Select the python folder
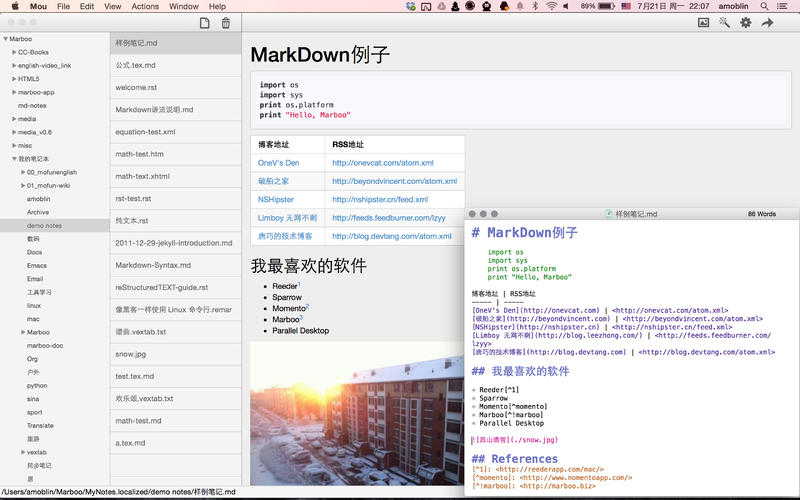The image size is (800, 500). (37, 386)
